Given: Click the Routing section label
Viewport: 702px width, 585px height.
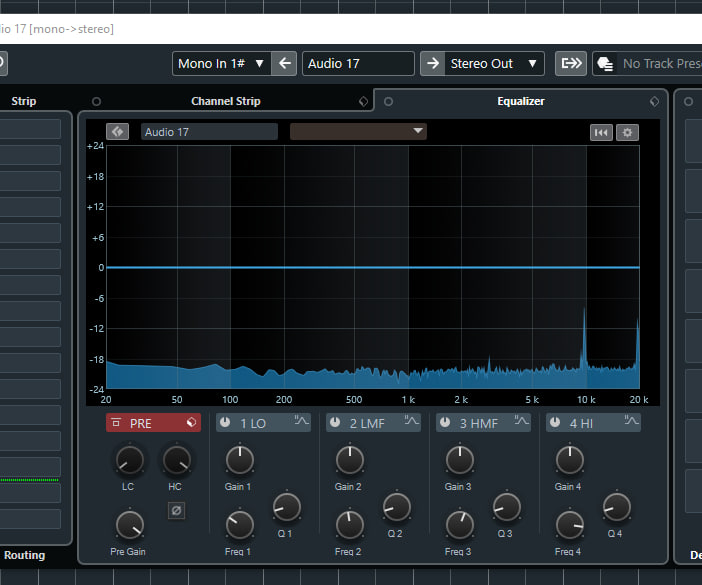Looking at the screenshot, I should 25,555.
